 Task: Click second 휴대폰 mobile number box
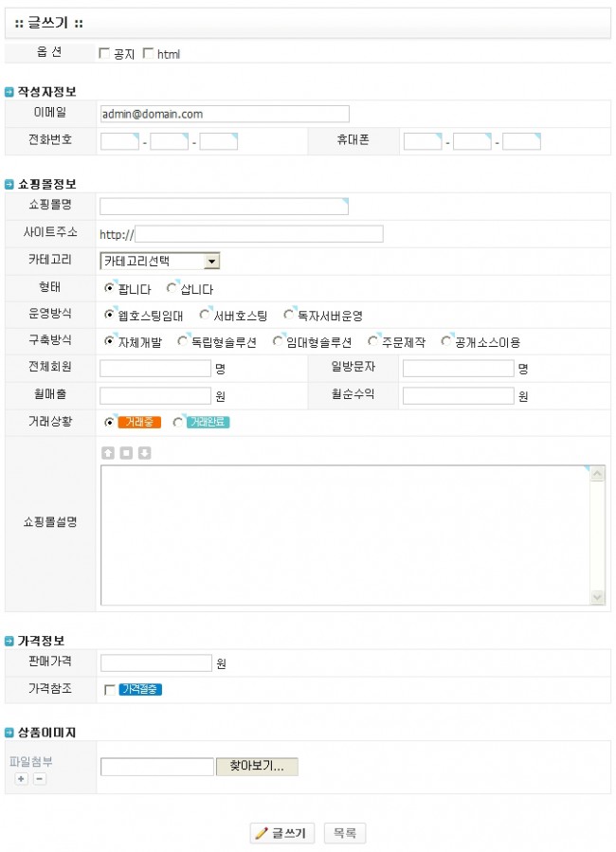pos(472,141)
